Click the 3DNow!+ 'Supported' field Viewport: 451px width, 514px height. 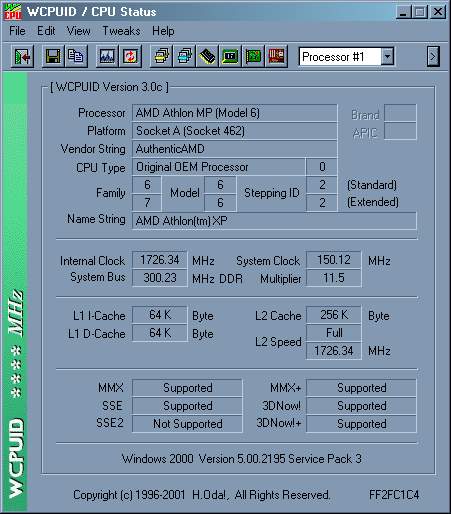click(x=361, y=424)
